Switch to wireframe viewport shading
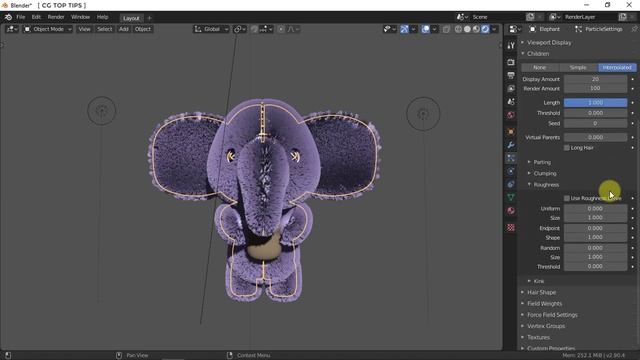This screenshot has width=640, height=360. pyautogui.click(x=458, y=29)
